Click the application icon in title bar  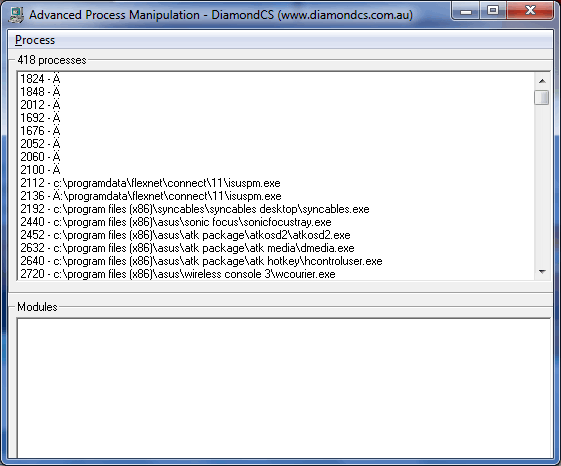coord(16,15)
